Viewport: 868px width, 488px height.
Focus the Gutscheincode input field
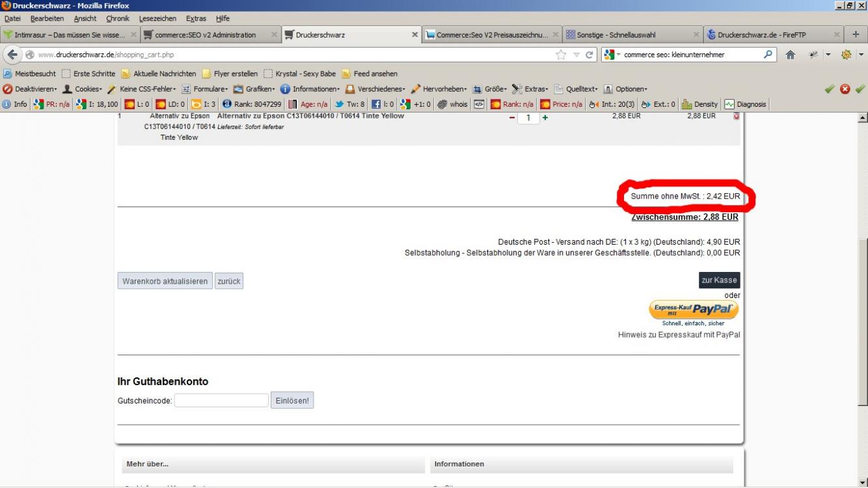point(221,401)
